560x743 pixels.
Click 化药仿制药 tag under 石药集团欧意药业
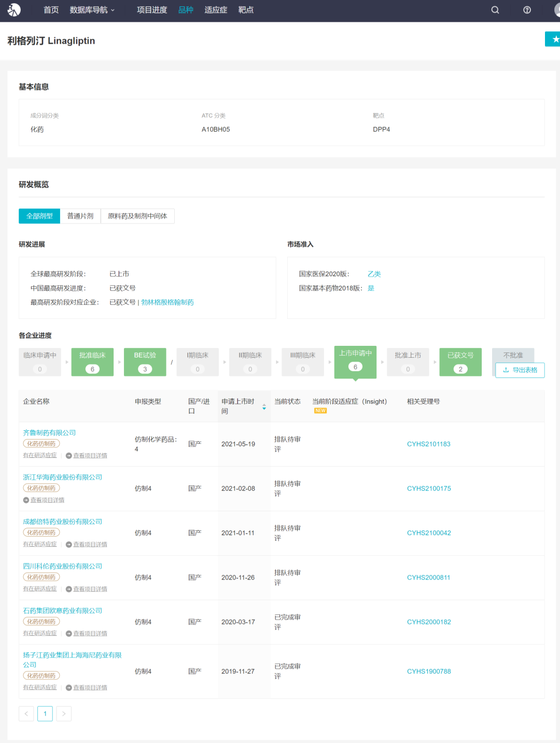tap(41, 622)
